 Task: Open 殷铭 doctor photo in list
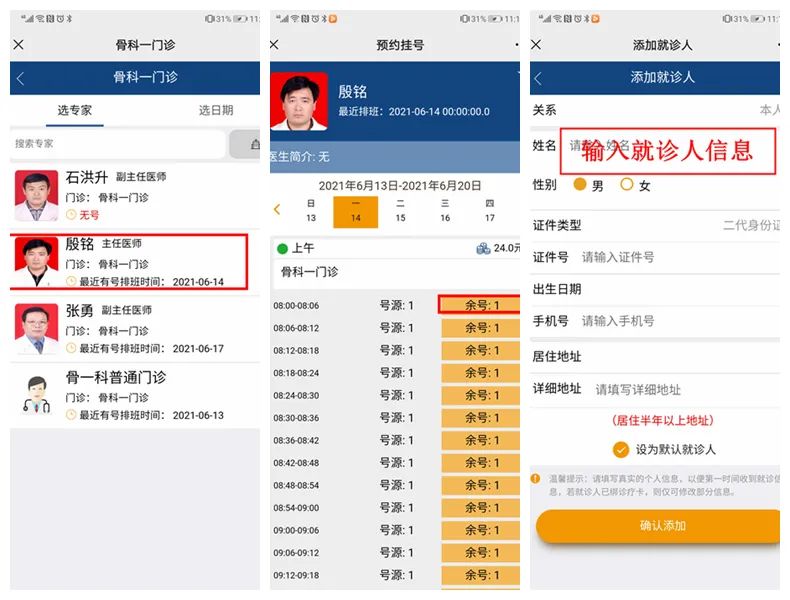coord(36,262)
